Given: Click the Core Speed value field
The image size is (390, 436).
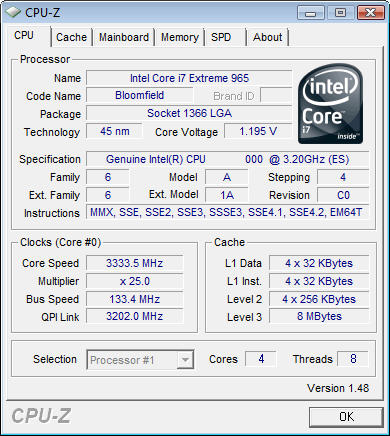Looking at the screenshot, I should click(135, 263).
